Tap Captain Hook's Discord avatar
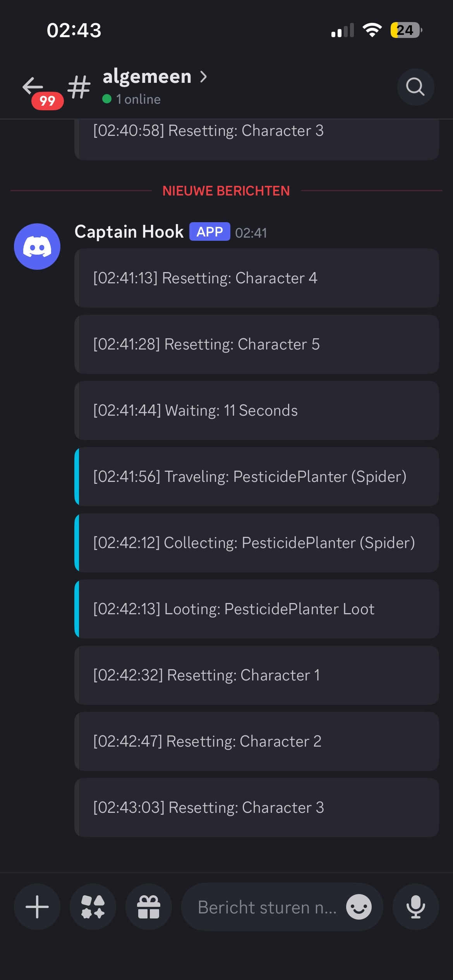 coord(37,247)
